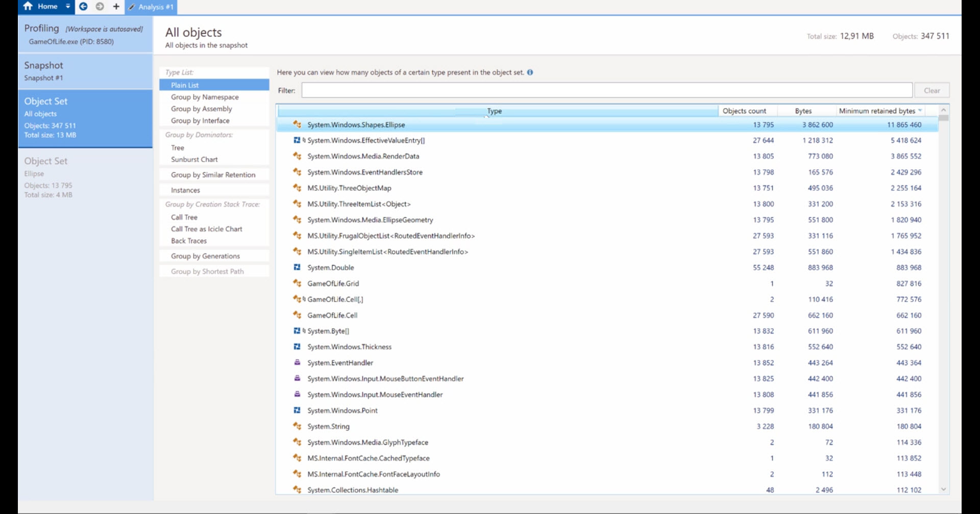
Task: Click the icon for SingleItemList row
Action: point(297,251)
